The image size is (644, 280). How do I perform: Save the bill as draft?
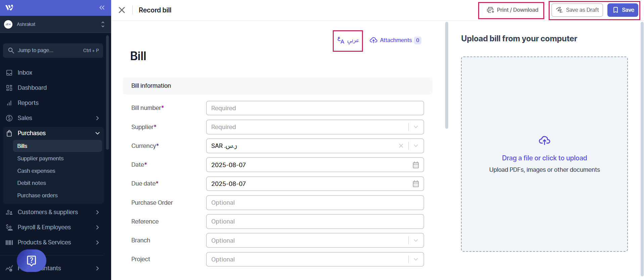pos(577,10)
